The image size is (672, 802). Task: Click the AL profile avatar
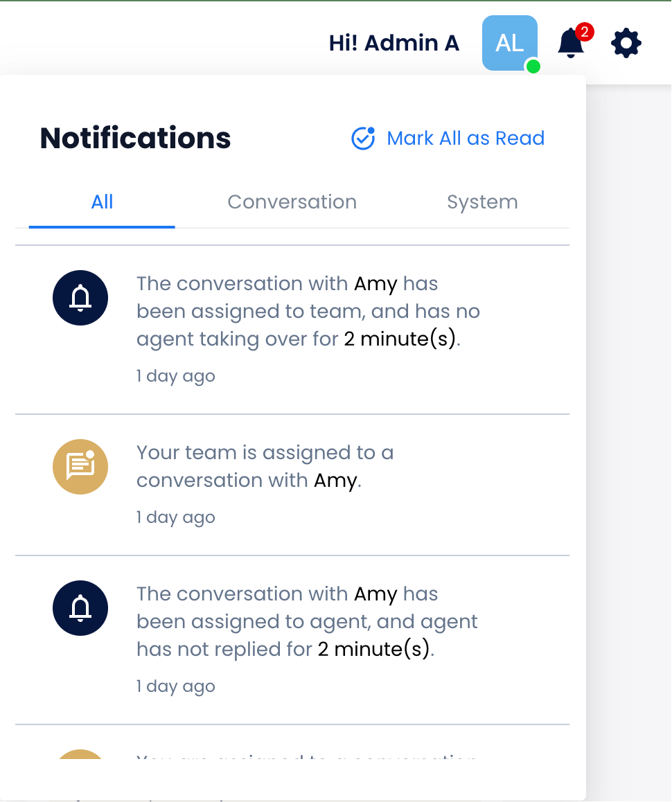pyautogui.click(x=510, y=43)
